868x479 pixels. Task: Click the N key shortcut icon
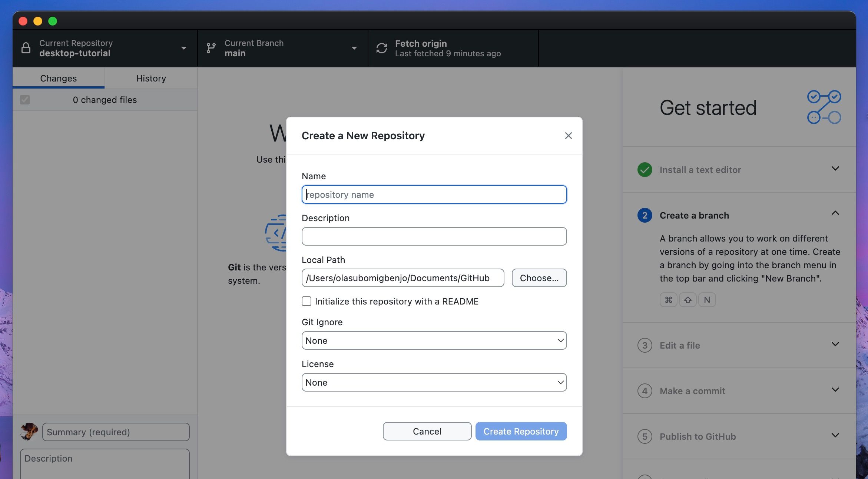coord(707,300)
